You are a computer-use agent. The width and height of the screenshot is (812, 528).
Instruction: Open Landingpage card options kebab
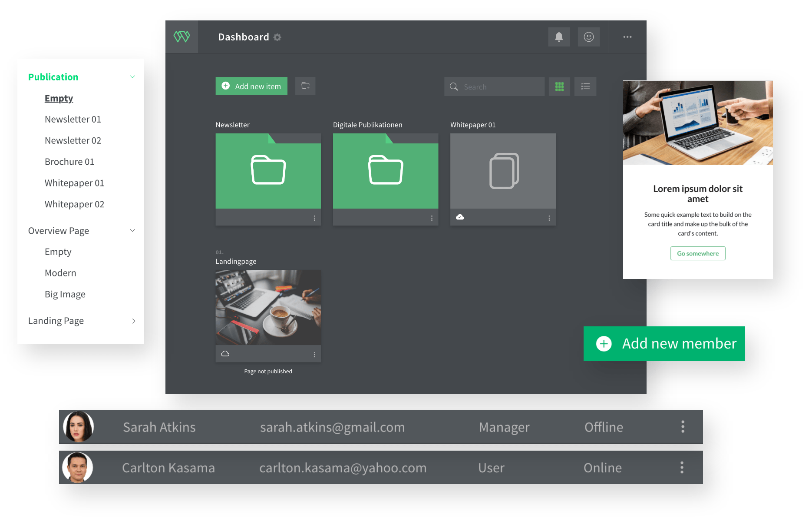(x=314, y=355)
